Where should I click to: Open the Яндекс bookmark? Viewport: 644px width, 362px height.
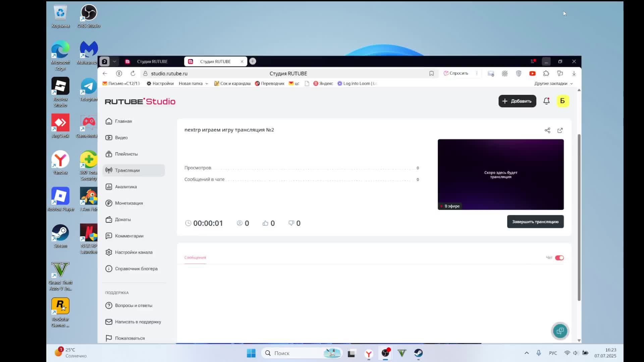(323, 83)
